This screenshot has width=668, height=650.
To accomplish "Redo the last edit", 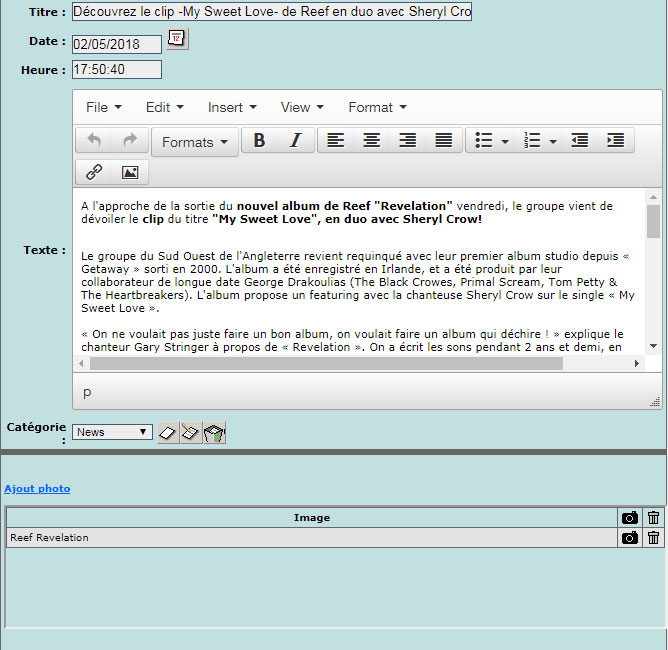I will point(130,140).
